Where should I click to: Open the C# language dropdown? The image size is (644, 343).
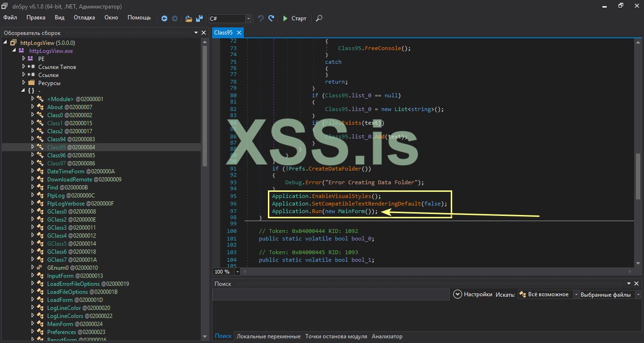pyautogui.click(x=249, y=18)
